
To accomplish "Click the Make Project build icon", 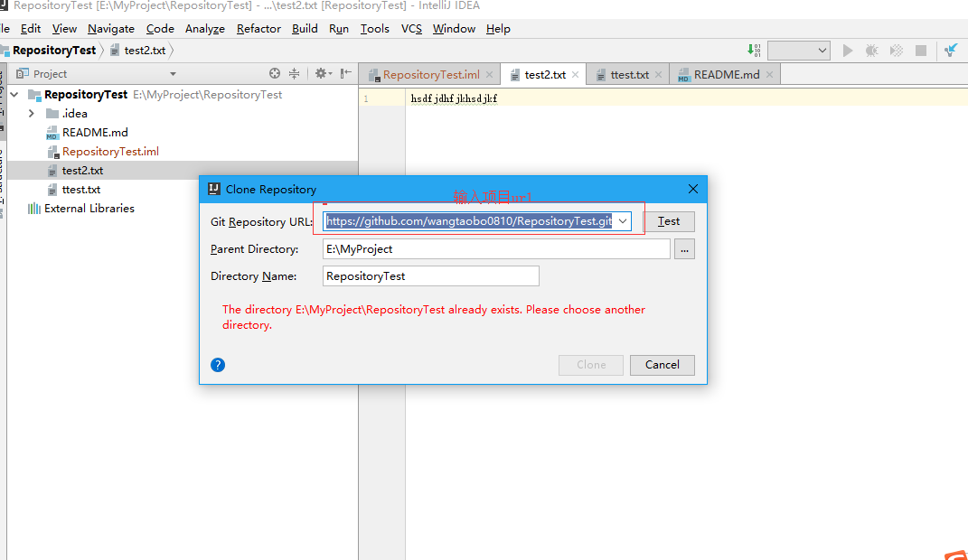I will click(754, 51).
